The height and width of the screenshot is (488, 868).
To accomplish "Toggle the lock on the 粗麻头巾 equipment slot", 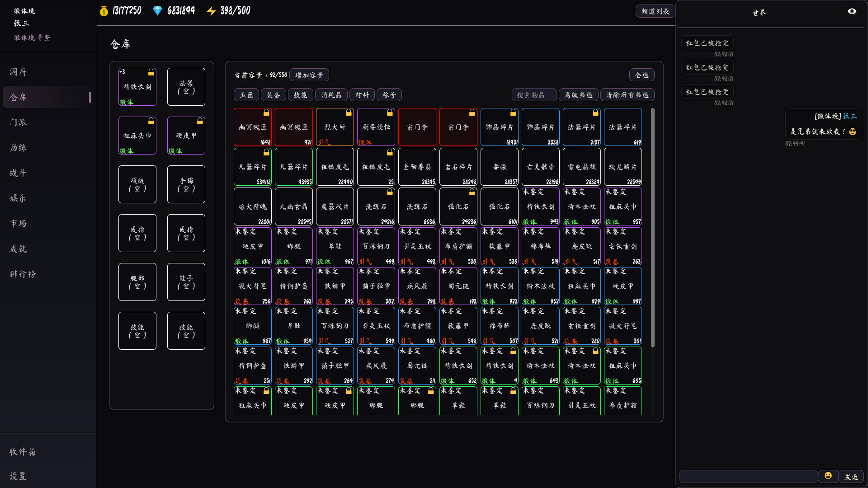I will 151,121.
